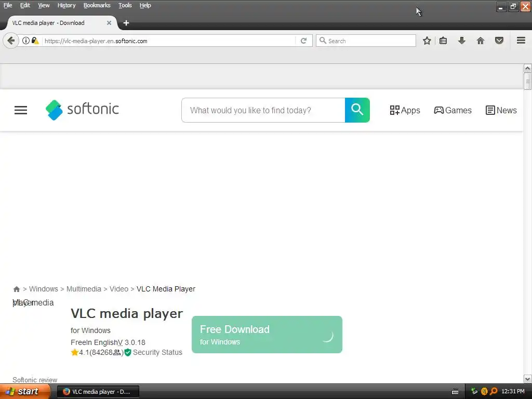Click the 'What would you like to find today?' field
Viewport: 532px width, 399px height.
point(263,110)
